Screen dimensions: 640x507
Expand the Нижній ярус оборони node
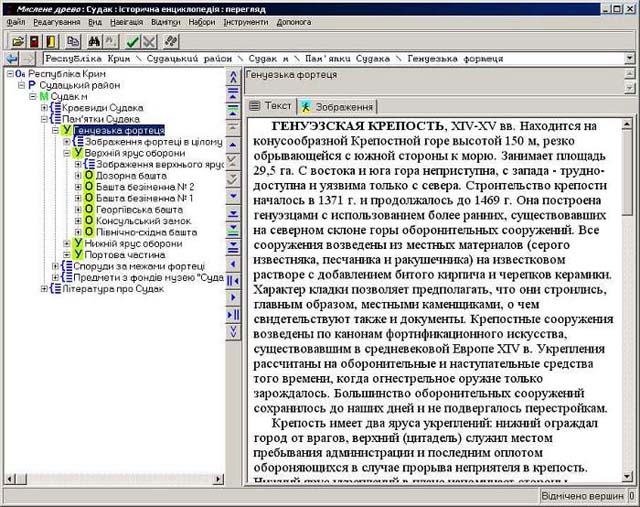tap(67, 243)
